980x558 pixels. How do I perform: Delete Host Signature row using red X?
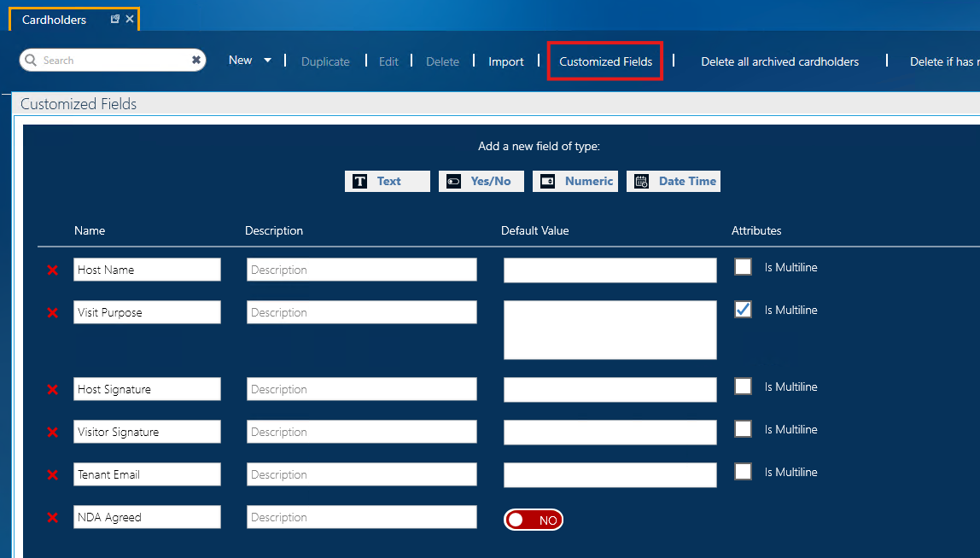(x=53, y=389)
